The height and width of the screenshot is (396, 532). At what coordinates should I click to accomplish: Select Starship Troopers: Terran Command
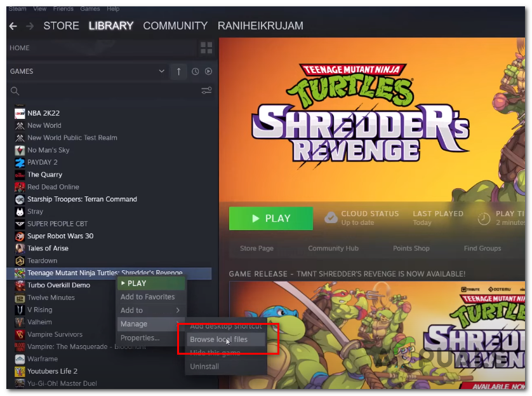[82, 200]
